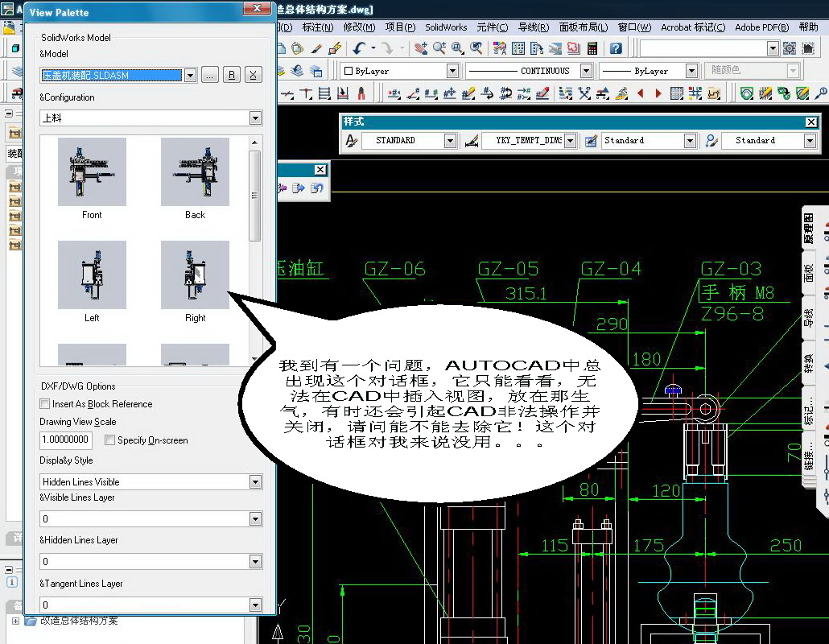Open the 标注(N) menu
829x644 pixels.
(x=318, y=27)
